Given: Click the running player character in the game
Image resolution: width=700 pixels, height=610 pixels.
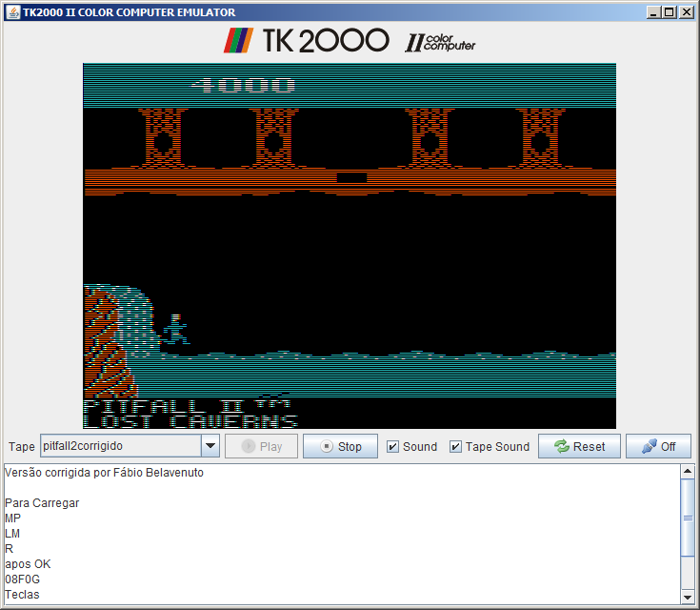Looking at the screenshot, I should point(174,329).
